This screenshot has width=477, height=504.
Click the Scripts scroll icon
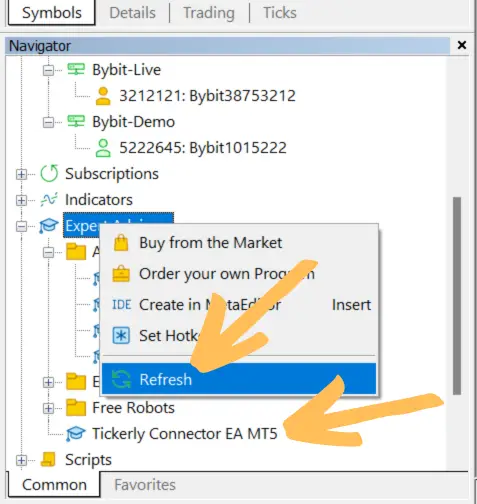click(48, 459)
